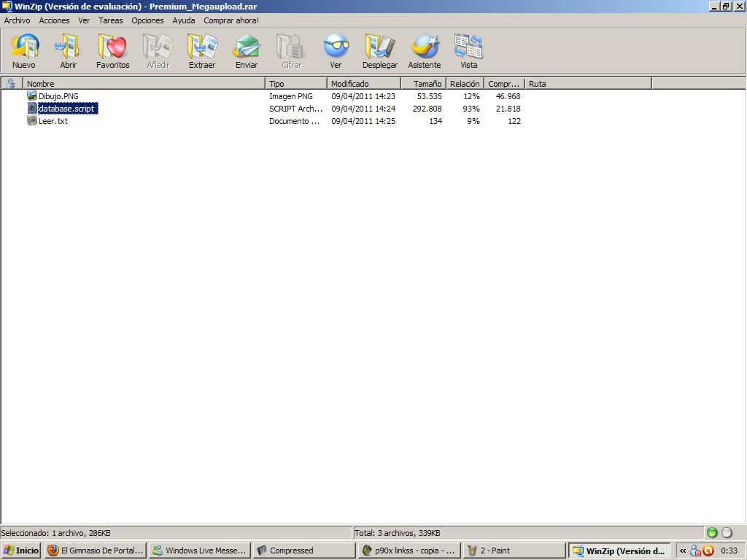The image size is (747, 560).
Task: Switch to Compressed taskbar item
Action: tap(304, 551)
